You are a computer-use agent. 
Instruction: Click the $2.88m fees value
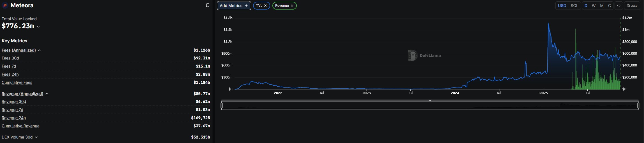click(203, 74)
